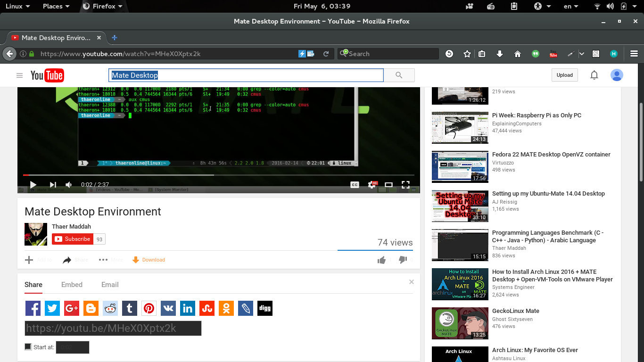644x362 pixels.
Task: Like the video with thumbs up
Action: click(382, 260)
